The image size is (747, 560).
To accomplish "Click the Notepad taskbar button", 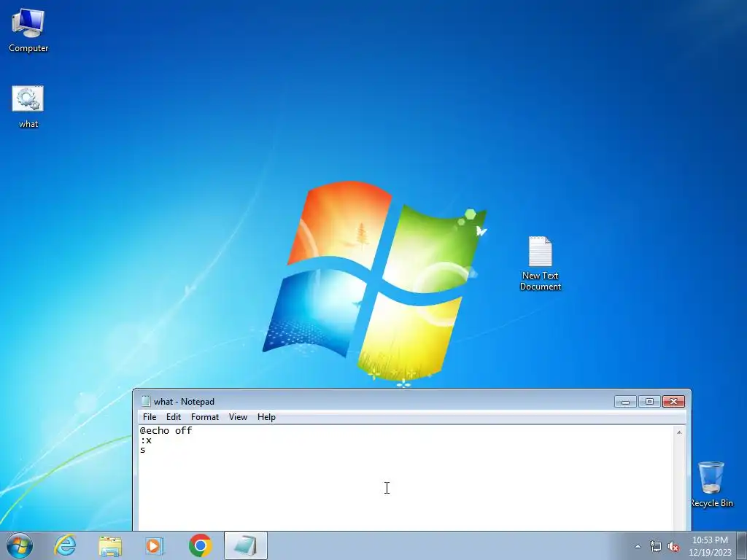I will [x=246, y=545].
